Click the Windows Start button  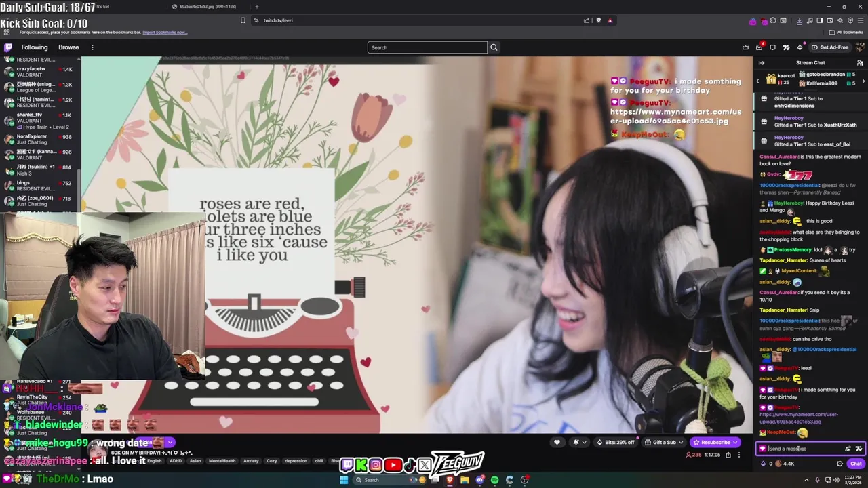pos(344,480)
